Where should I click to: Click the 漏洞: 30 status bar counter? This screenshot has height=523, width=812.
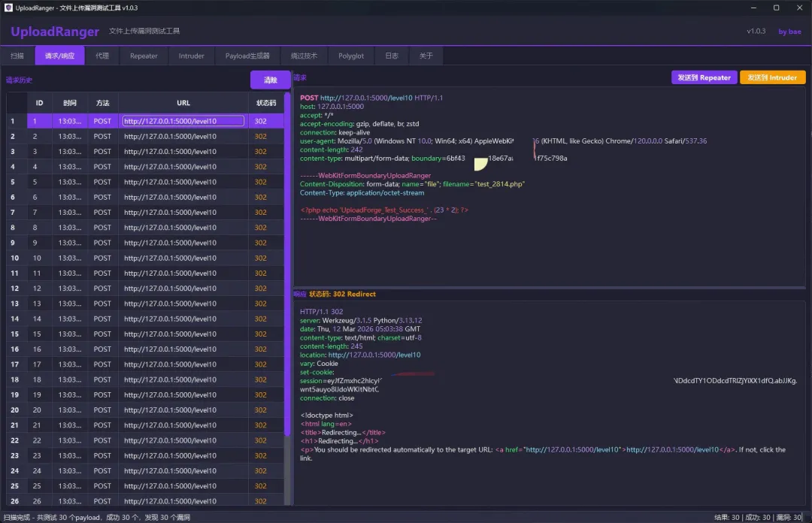tap(789, 517)
